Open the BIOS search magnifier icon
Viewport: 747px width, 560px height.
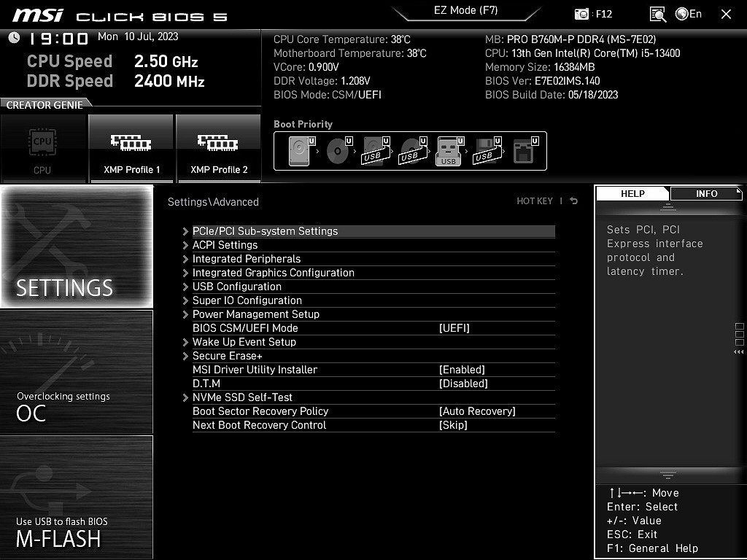point(658,15)
